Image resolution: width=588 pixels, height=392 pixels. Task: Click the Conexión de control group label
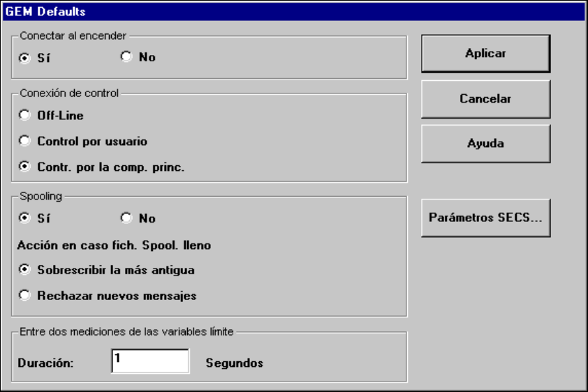tap(69, 93)
